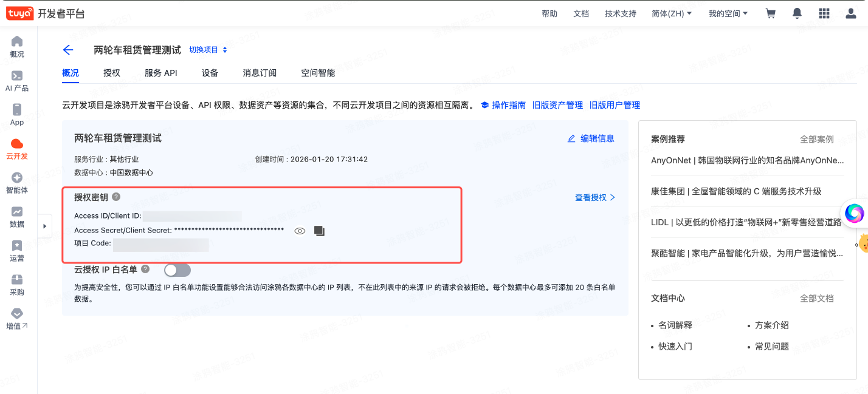Open the apps grid menu
This screenshot has width=868, height=394.
coord(824,13)
